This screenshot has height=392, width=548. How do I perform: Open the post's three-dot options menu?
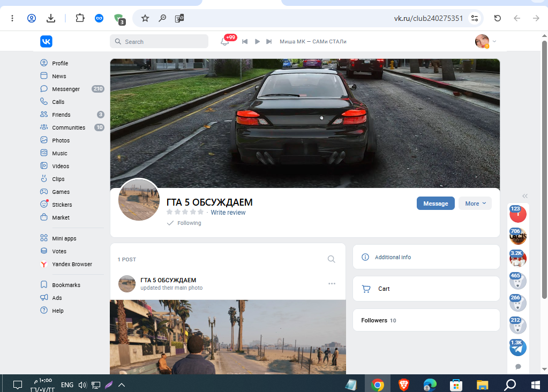332,283
